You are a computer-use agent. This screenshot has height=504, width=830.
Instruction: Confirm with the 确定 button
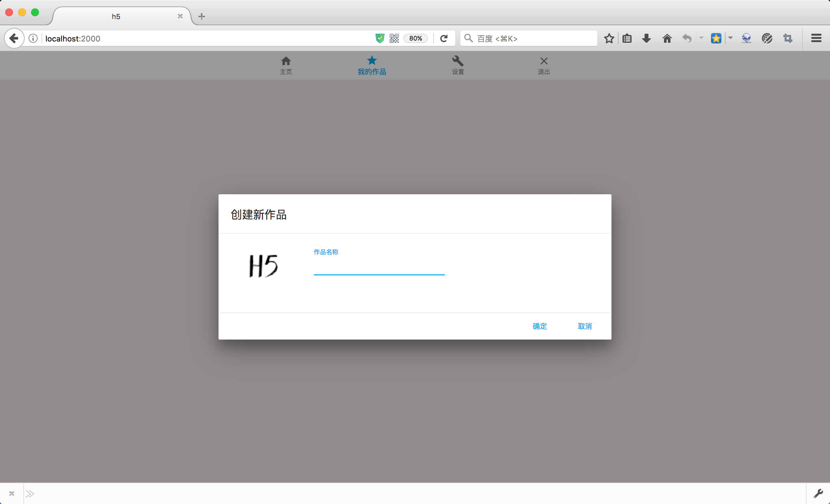539,326
